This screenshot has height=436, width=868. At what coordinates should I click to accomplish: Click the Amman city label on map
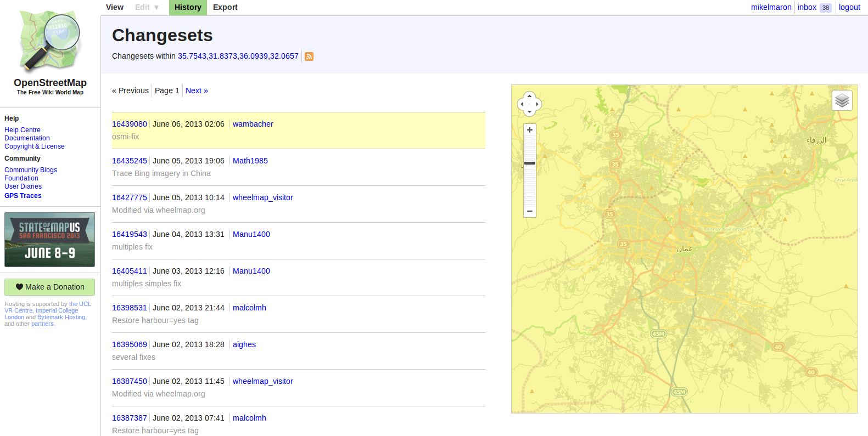coord(685,249)
